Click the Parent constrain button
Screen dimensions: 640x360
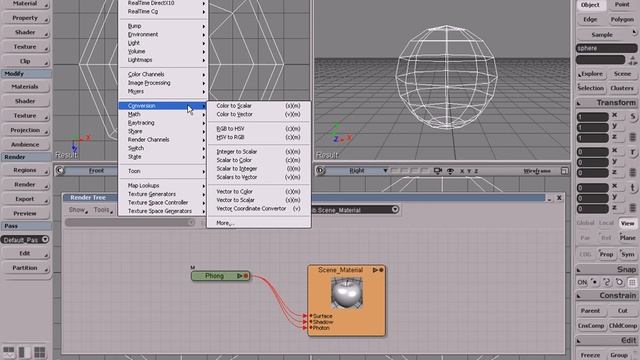tap(590, 311)
